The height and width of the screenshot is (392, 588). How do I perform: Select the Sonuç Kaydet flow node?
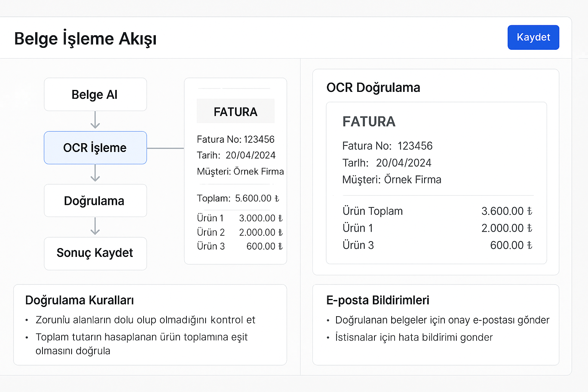click(95, 253)
